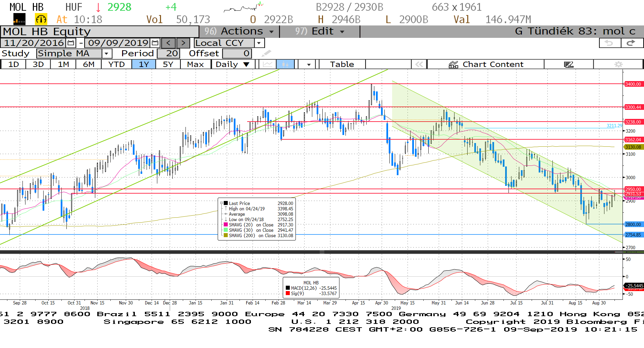Viewport: 644px width, 348px height.
Task: Open the Daily periodicity dropdown
Action: pos(233,64)
